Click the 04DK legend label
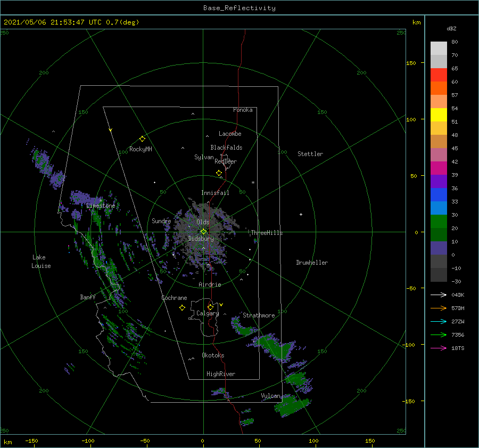 [x=458, y=295]
